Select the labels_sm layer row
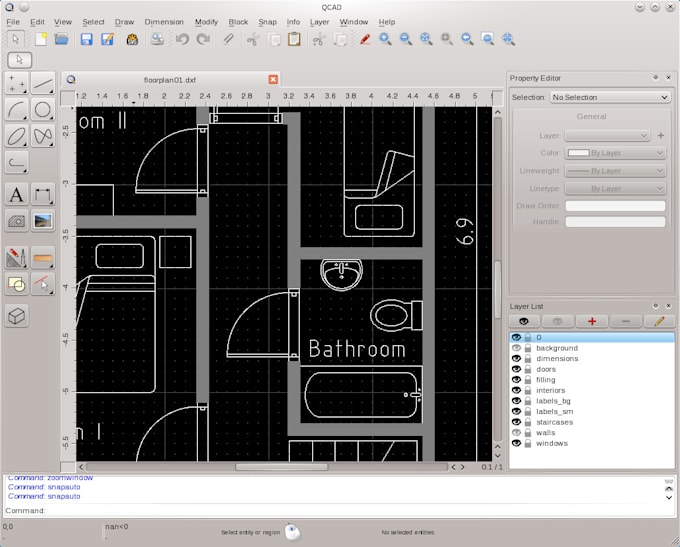Screen dimensions: 680x547 pyautogui.click(x=592, y=412)
